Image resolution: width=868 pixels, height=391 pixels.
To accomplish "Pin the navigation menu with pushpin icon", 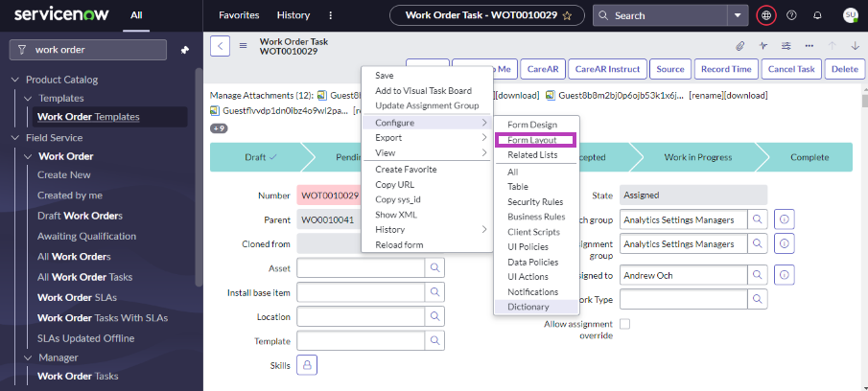I will (x=185, y=50).
